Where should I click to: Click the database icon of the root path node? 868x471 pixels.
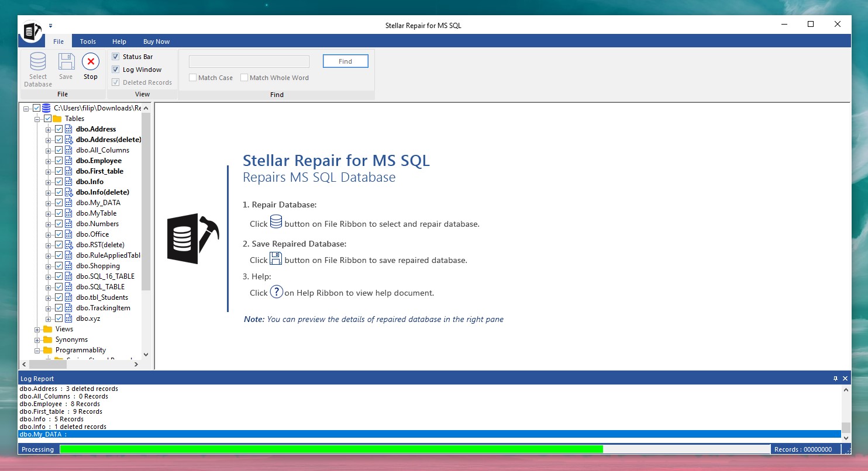[x=46, y=108]
